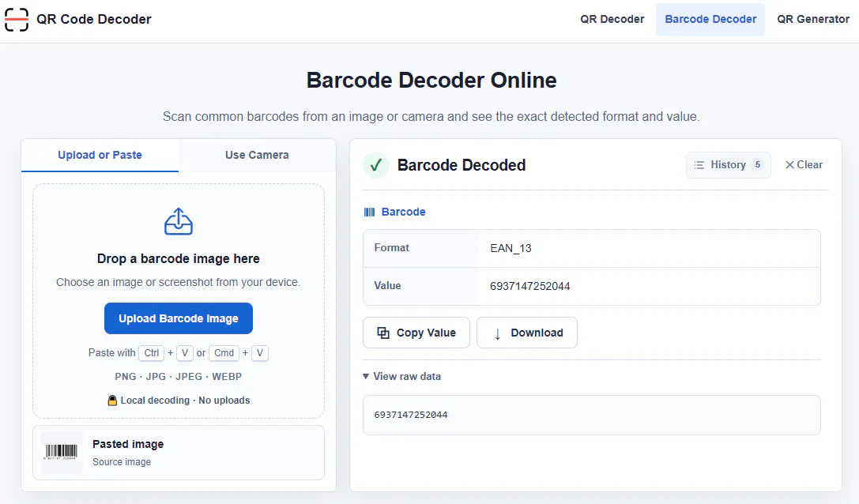Click the QR Code Decoder logo icon
The width and height of the screenshot is (859, 504).
click(x=17, y=19)
